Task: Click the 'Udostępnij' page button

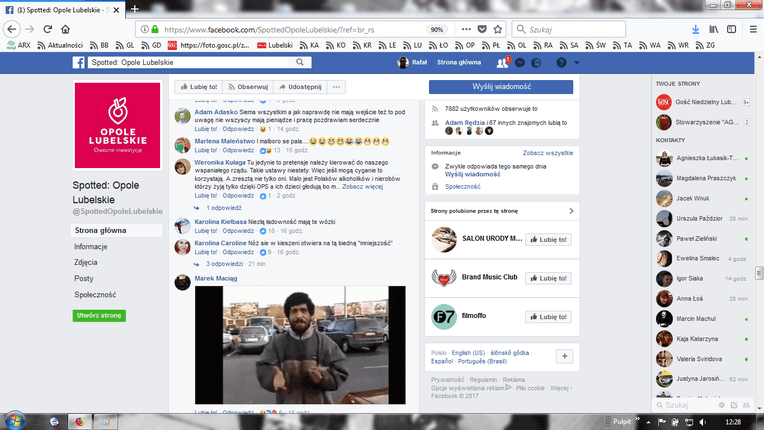Action: pyautogui.click(x=301, y=87)
